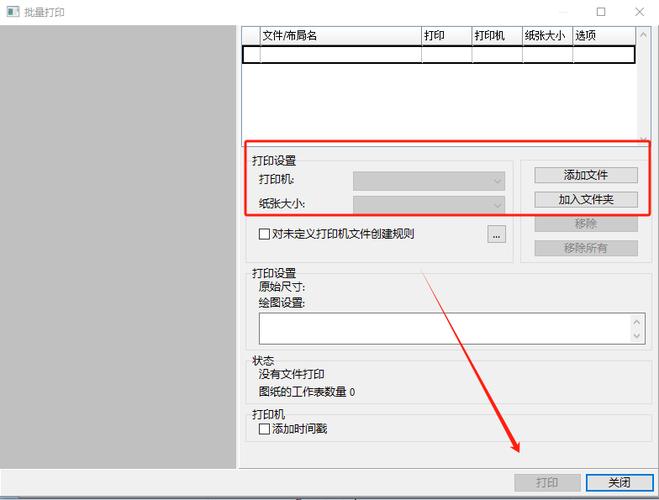Viewport: 659px width, 500px height.
Task: Select the empty first row in file list
Action: (x=438, y=55)
